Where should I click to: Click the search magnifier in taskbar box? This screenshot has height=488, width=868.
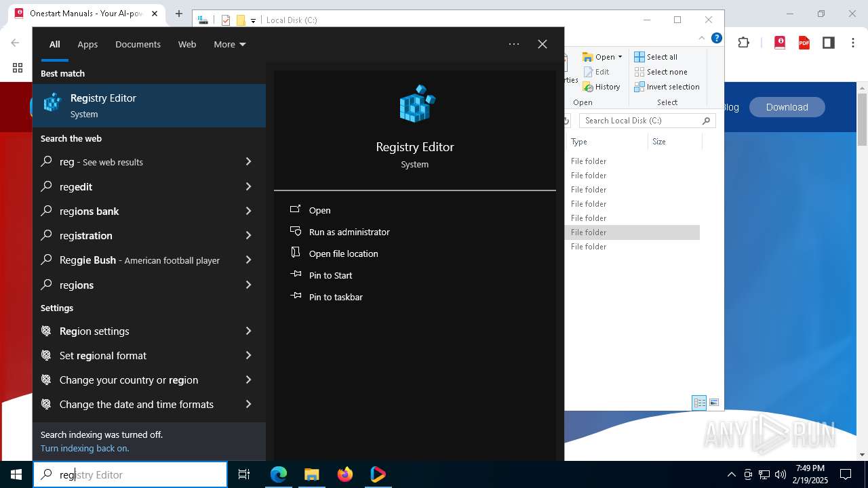[x=46, y=474]
